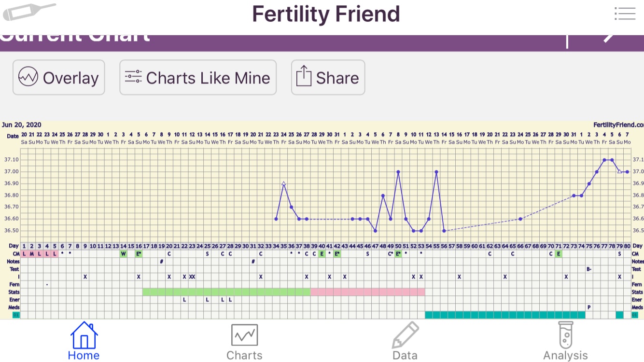This screenshot has width=644, height=362.
Task: Click the Fertility Friend title
Action: [x=326, y=14]
